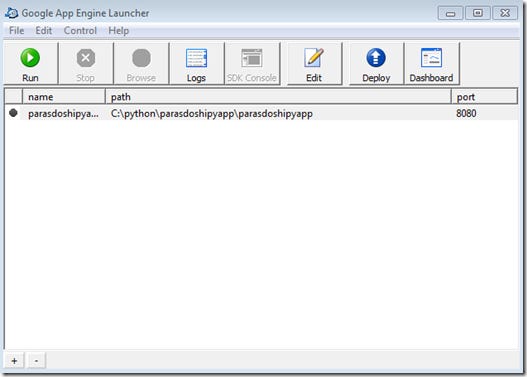This screenshot has width=527, height=377.
Task: Add a new application with plus button
Action: pos(14,361)
